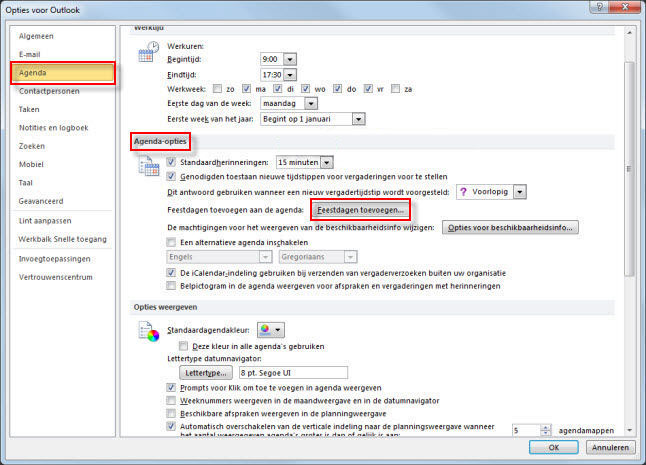Open the Mobiel category

pos(31,164)
